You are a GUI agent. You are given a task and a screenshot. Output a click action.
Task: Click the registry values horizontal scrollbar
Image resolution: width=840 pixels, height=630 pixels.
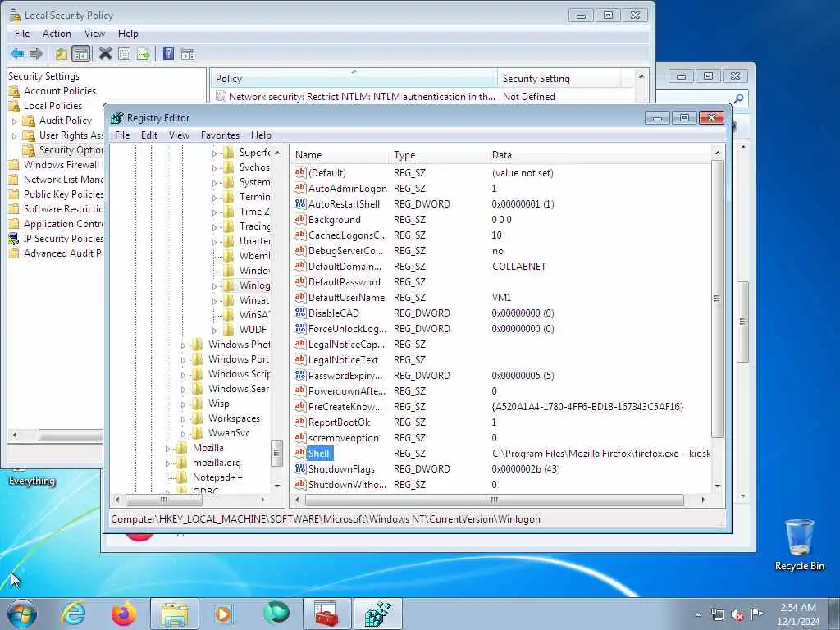pyautogui.click(x=495, y=500)
